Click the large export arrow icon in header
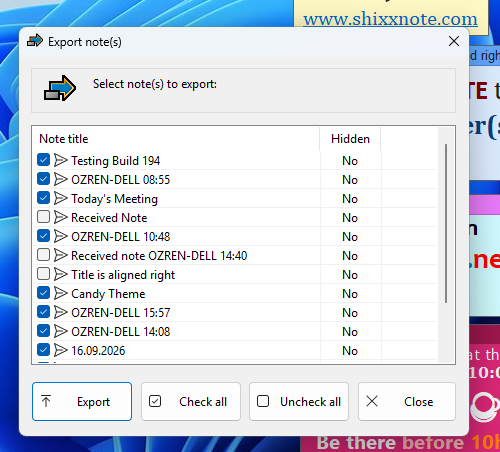This screenshot has width=500, height=452. (60, 88)
